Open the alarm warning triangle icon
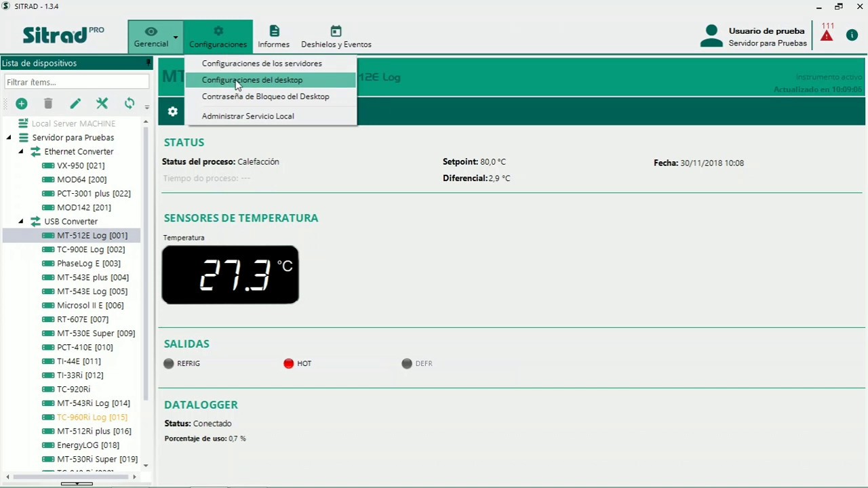868x488 pixels. 827,35
